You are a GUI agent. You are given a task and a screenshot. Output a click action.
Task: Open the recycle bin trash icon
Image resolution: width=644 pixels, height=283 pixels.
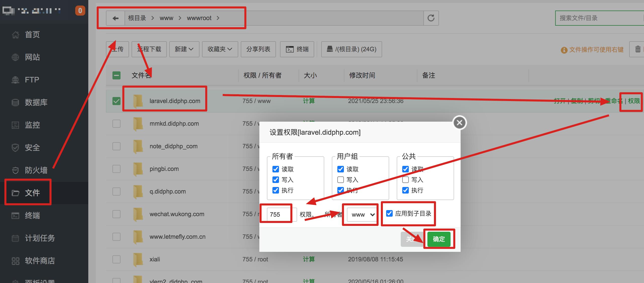(637, 49)
